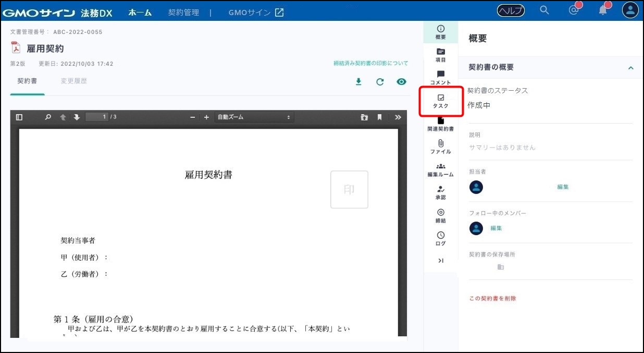Expand PDF viewer tools menu

tap(398, 117)
